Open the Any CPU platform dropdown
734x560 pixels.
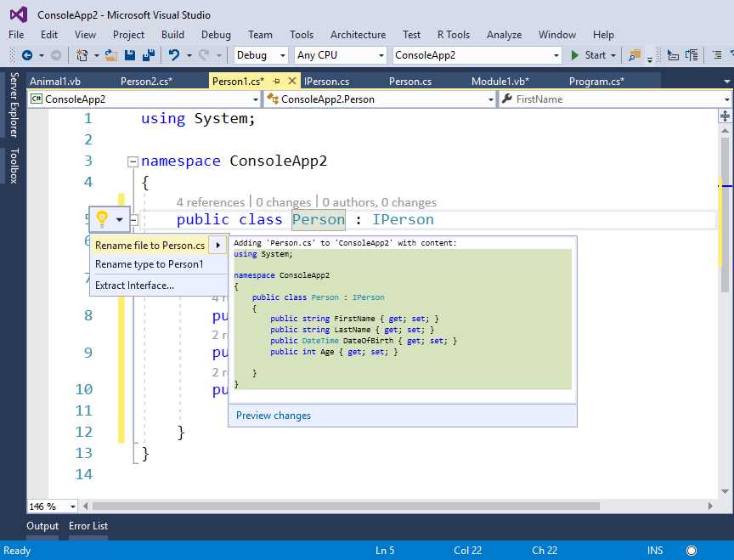click(341, 55)
